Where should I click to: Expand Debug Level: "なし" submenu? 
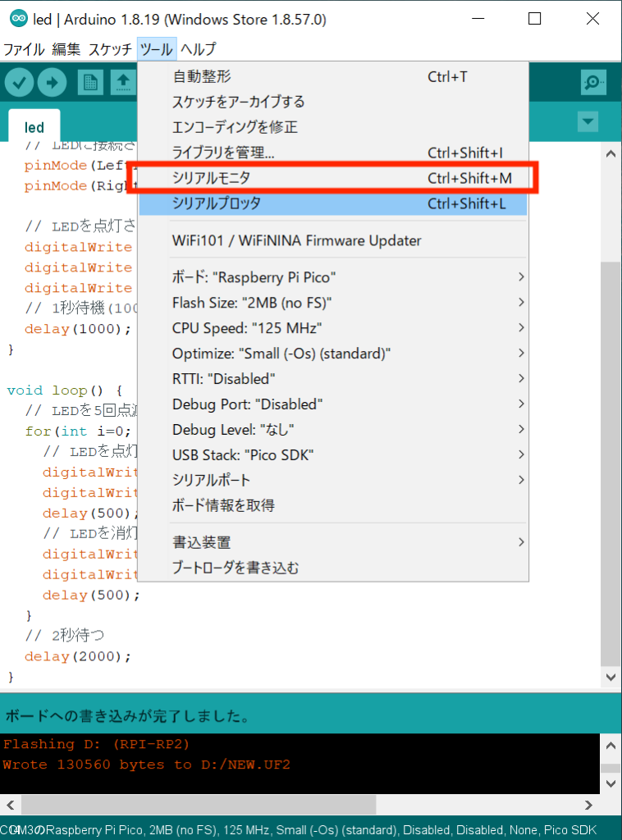point(332,430)
